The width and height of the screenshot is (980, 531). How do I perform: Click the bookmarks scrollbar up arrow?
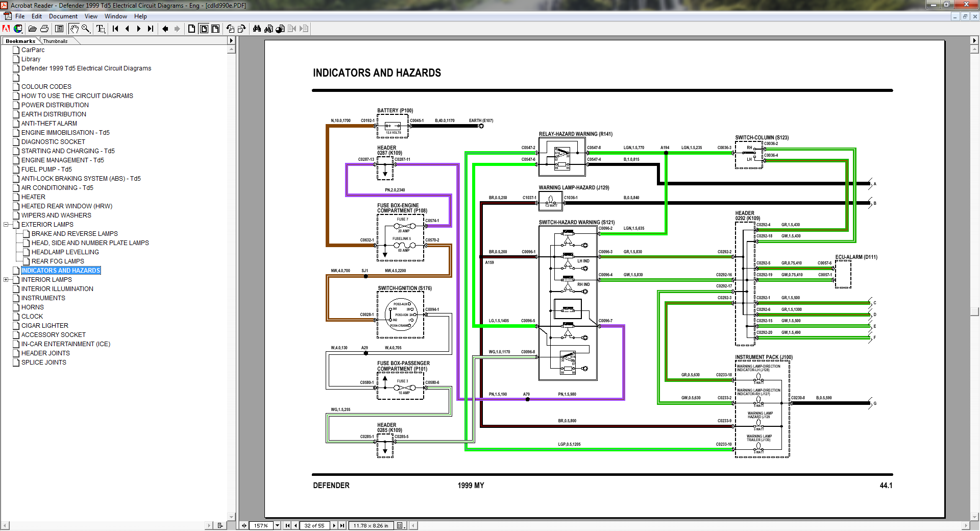(231, 50)
